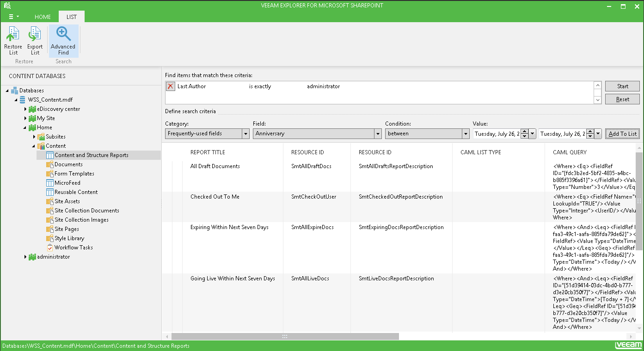The image size is (644, 351).
Task: Click the Site Collection Images icon
Action: [50, 220]
